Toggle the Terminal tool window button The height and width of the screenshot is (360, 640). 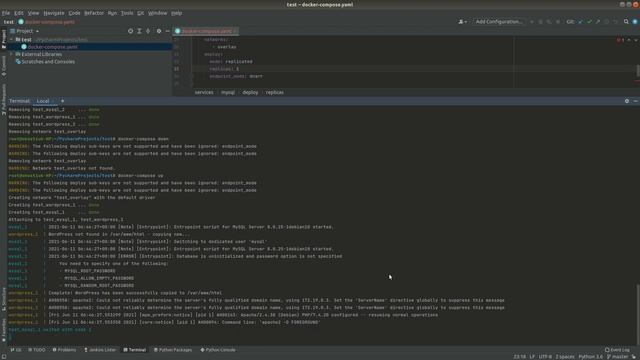(x=135, y=350)
